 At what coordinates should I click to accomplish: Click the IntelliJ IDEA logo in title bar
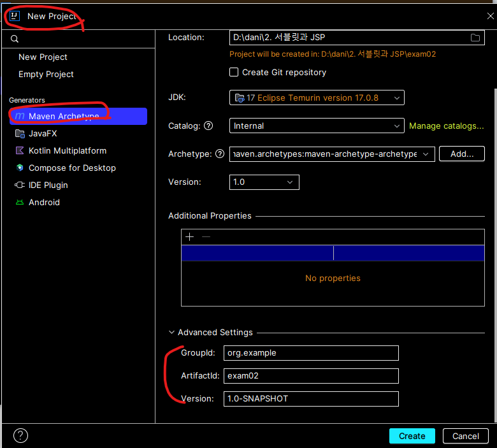[x=15, y=15]
